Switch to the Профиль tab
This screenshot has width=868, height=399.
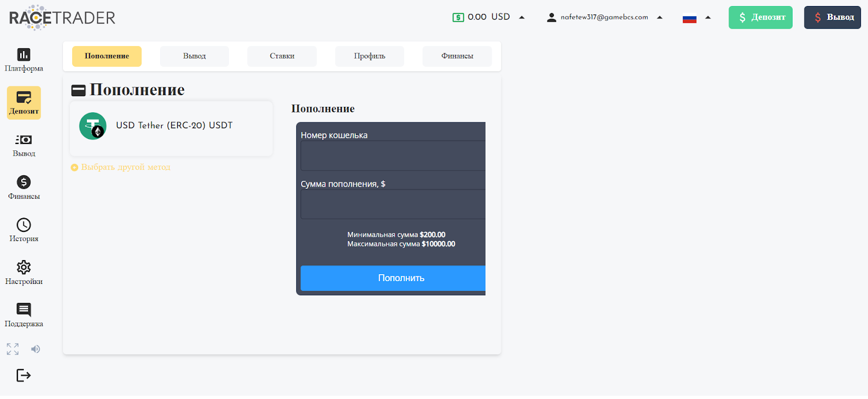(x=369, y=56)
